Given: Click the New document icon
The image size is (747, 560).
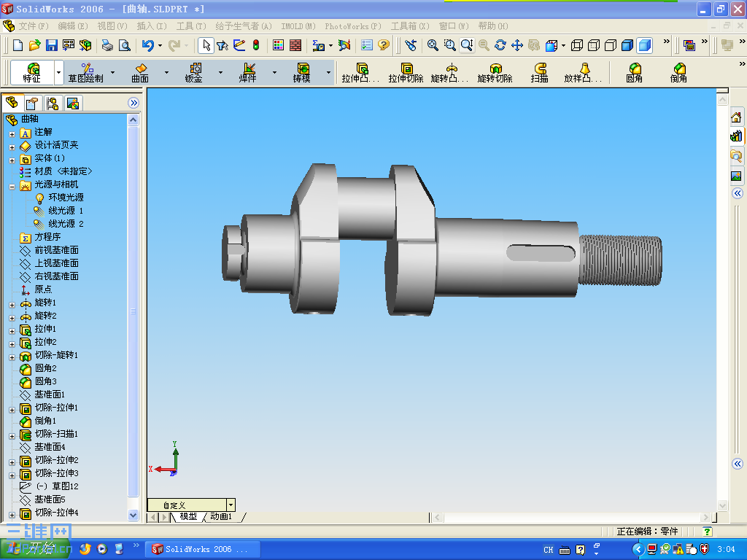Looking at the screenshot, I should click(18, 45).
